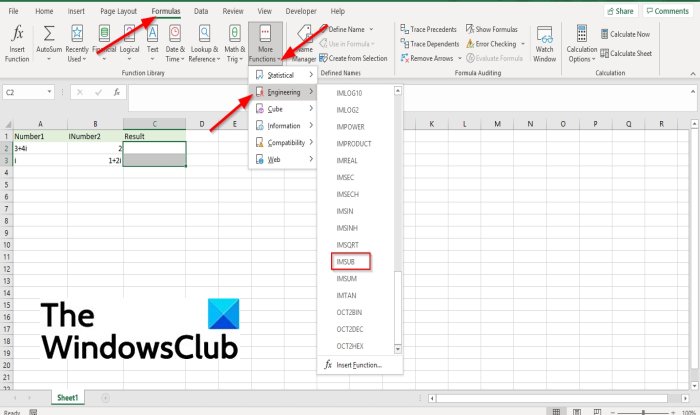Click Trace Precedents
Viewport: 700px width, 415px height.
(x=429, y=29)
